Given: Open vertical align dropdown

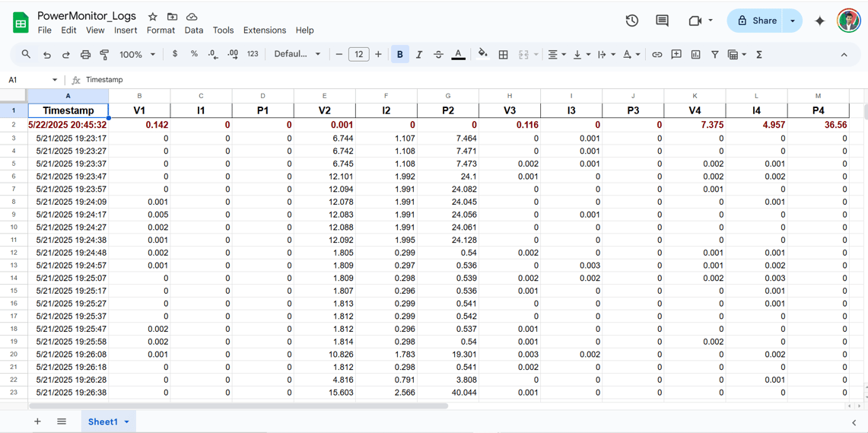Looking at the screenshot, I should (x=581, y=54).
